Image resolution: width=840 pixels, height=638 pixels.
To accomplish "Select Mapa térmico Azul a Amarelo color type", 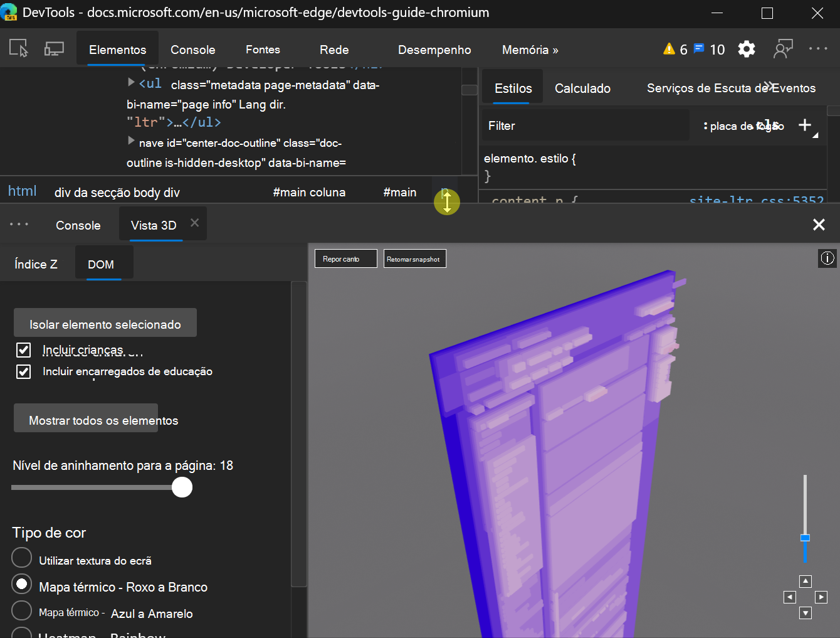I will tap(21, 610).
